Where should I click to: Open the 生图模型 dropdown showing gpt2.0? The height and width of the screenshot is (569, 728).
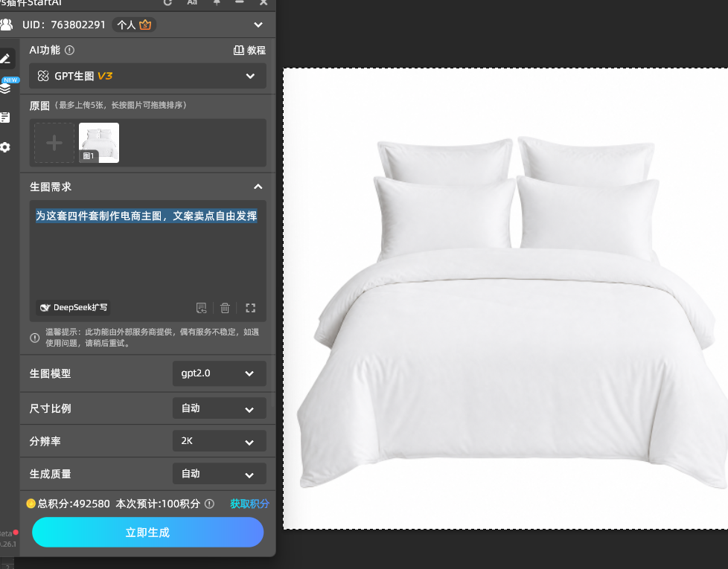point(219,373)
